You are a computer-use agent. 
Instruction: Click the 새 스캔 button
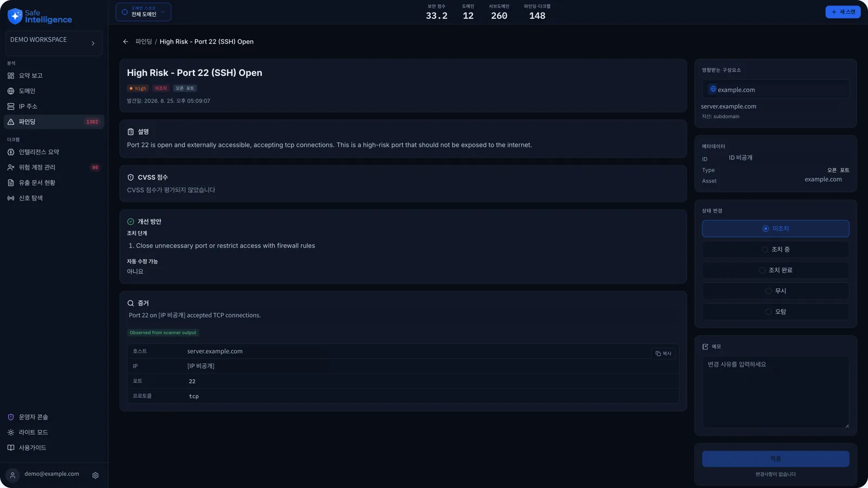(843, 12)
